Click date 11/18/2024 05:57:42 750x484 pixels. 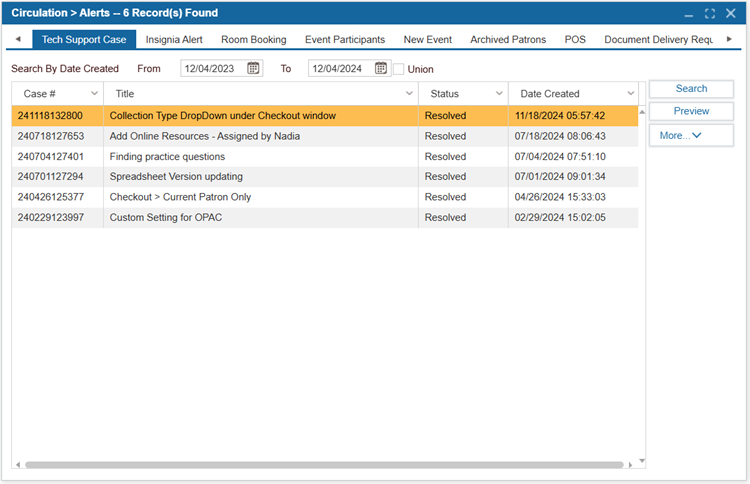(x=560, y=115)
